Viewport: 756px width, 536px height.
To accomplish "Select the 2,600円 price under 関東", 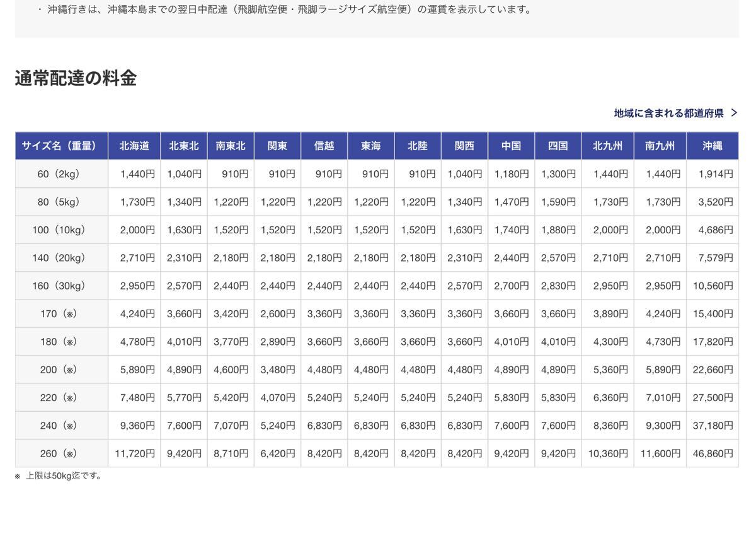I will 278,314.
